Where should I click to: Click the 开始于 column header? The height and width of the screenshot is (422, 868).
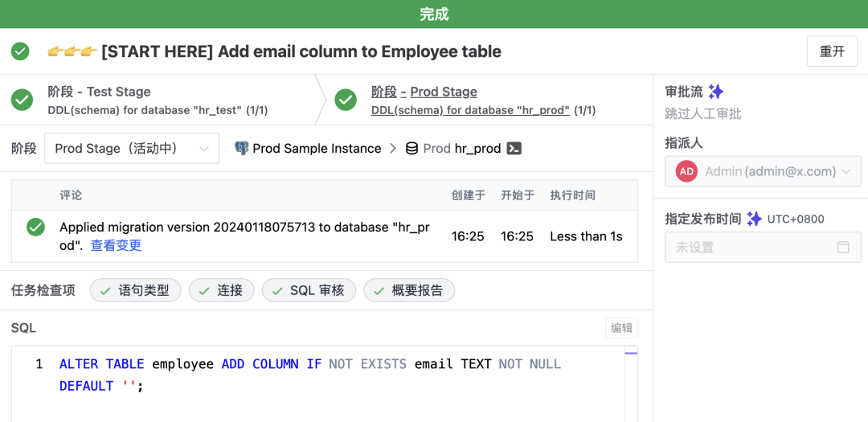coord(518,195)
